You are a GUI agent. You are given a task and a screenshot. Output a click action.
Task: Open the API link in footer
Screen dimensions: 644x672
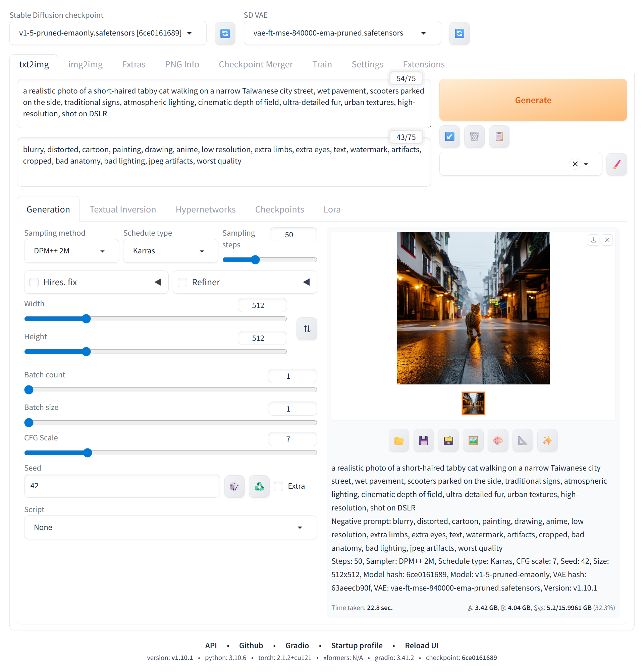(211, 646)
